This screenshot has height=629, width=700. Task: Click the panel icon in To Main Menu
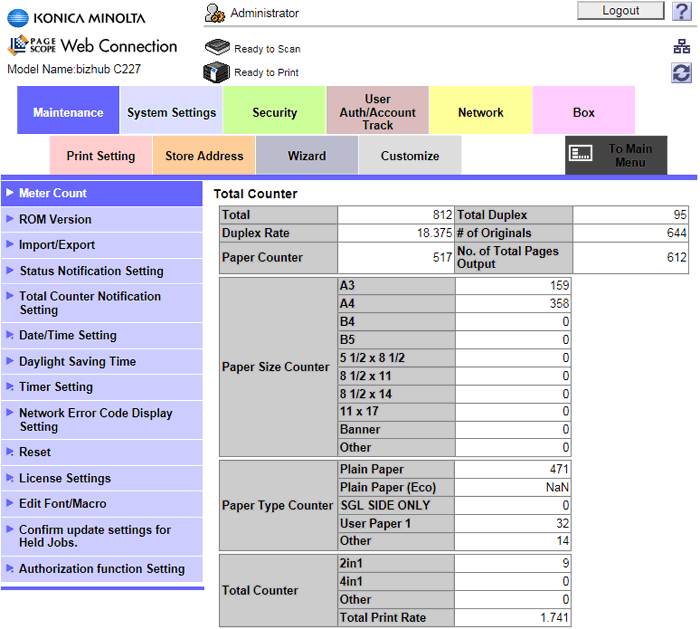click(581, 154)
